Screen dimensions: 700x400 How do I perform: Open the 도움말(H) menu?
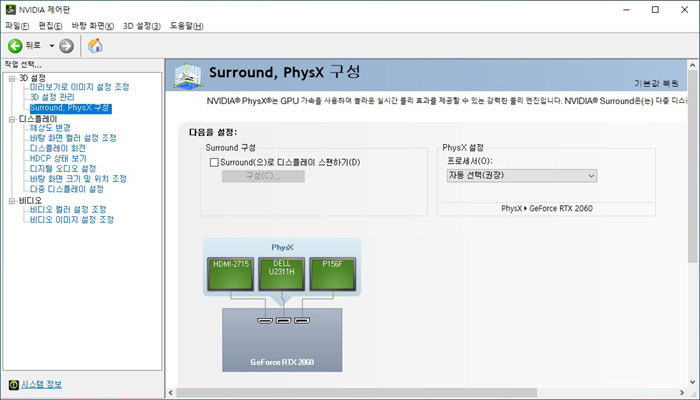(186, 26)
